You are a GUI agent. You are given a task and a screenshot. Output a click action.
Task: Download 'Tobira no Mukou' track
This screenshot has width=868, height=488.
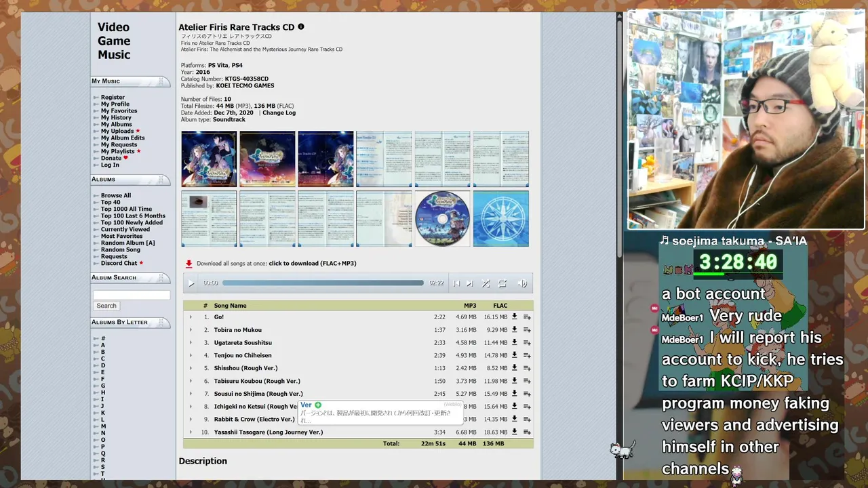514,329
